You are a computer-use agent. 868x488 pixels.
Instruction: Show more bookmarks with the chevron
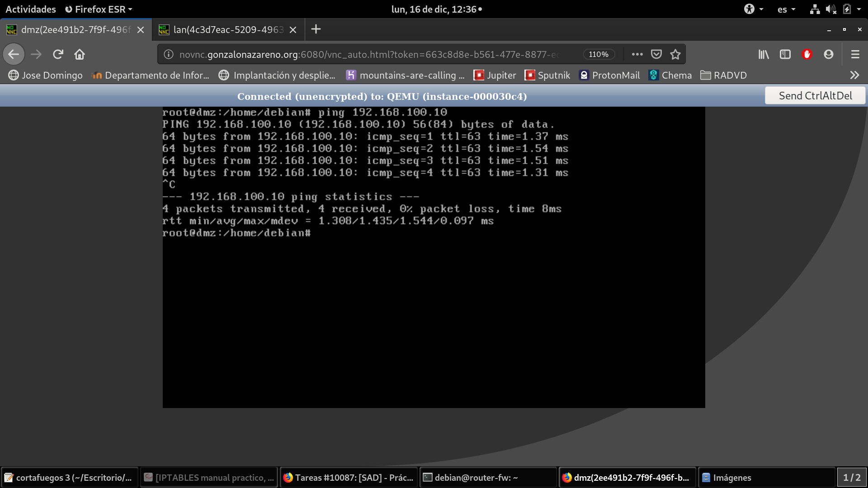[x=854, y=75]
